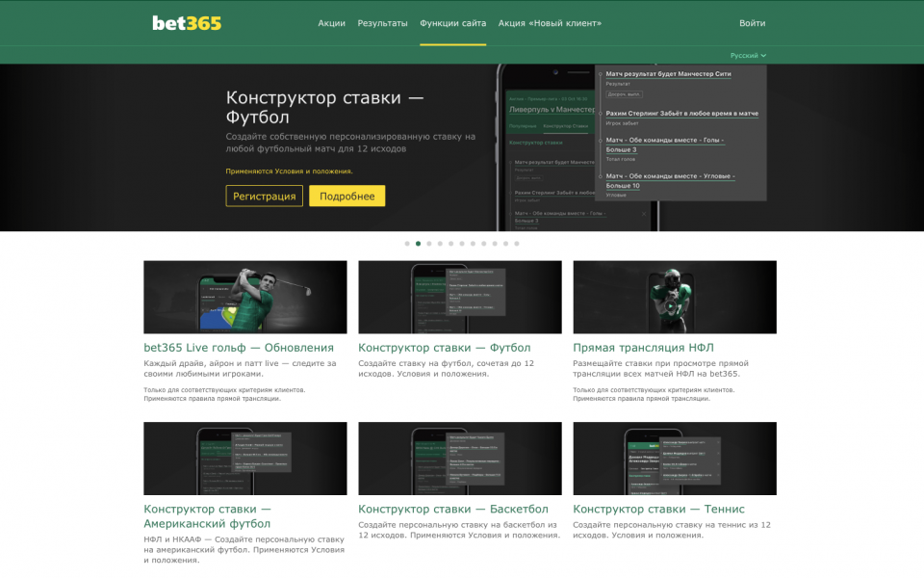Image resolution: width=924 pixels, height=578 pixels.
Task: Select the first carousel dot
Action: (407, 244)
